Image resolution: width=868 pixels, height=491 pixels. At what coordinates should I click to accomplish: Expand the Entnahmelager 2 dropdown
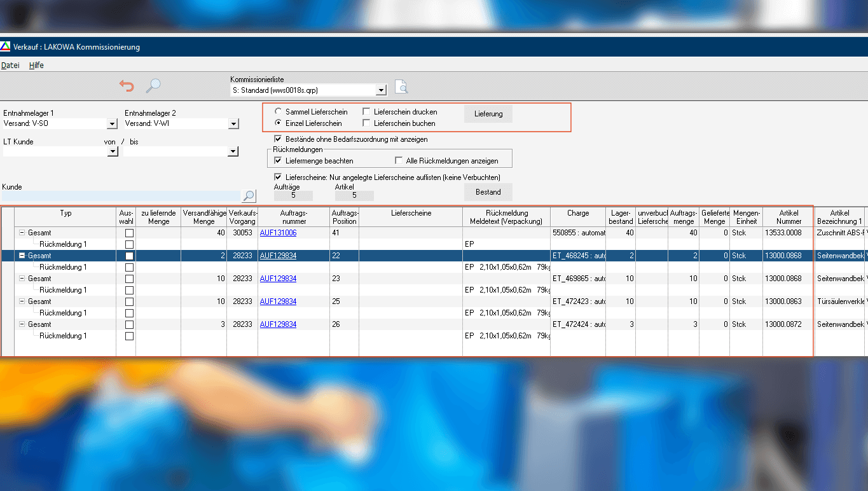tap(233, 123)
